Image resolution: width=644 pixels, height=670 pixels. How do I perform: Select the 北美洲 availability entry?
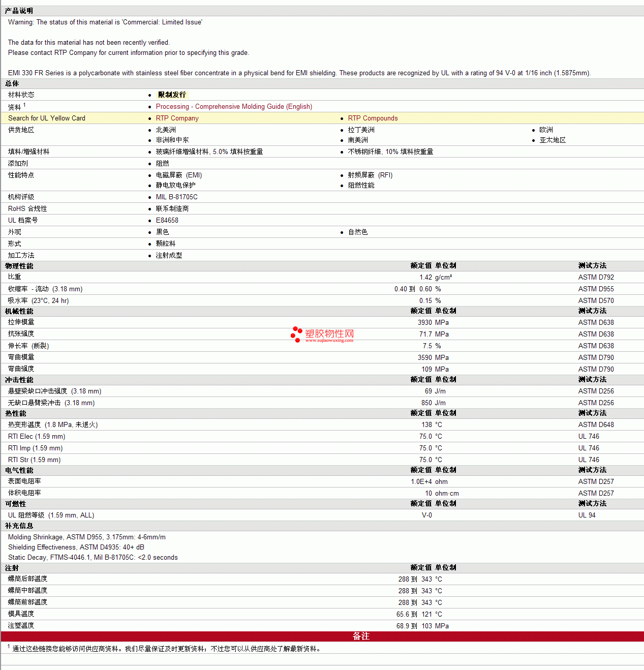click(x=166, y=130)
